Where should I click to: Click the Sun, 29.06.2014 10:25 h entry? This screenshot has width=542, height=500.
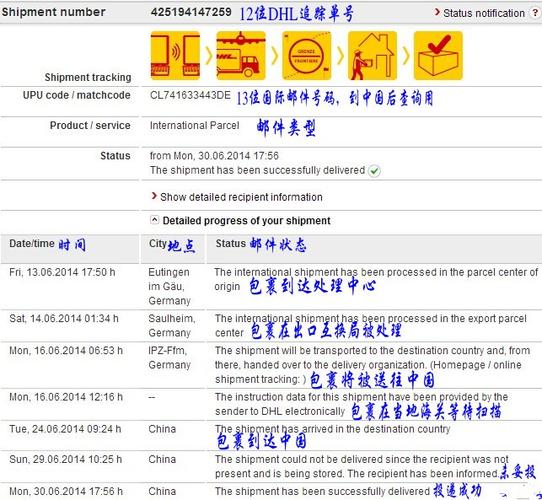pos(66,459)
